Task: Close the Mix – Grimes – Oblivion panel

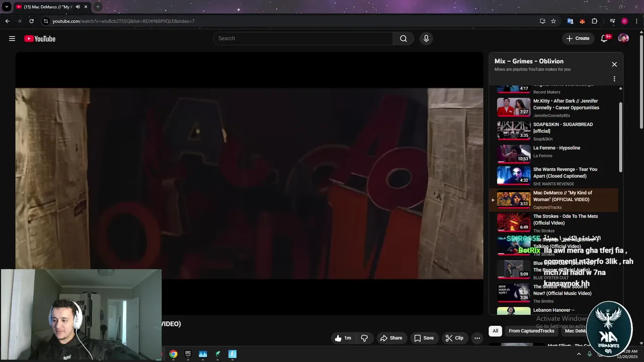Action: [x=614, y=64]
